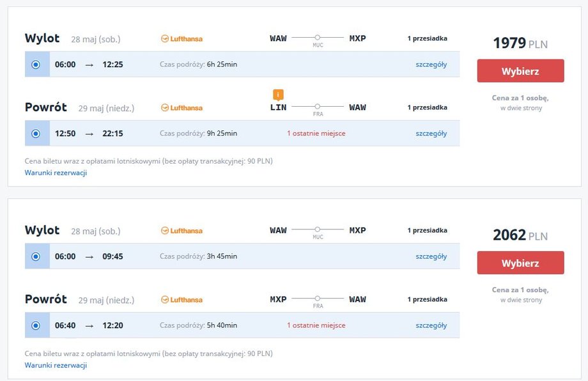Click Wybierz for the 1979 PLN offer
This screenshot has width=588, height=381.
tap(520, 71)
